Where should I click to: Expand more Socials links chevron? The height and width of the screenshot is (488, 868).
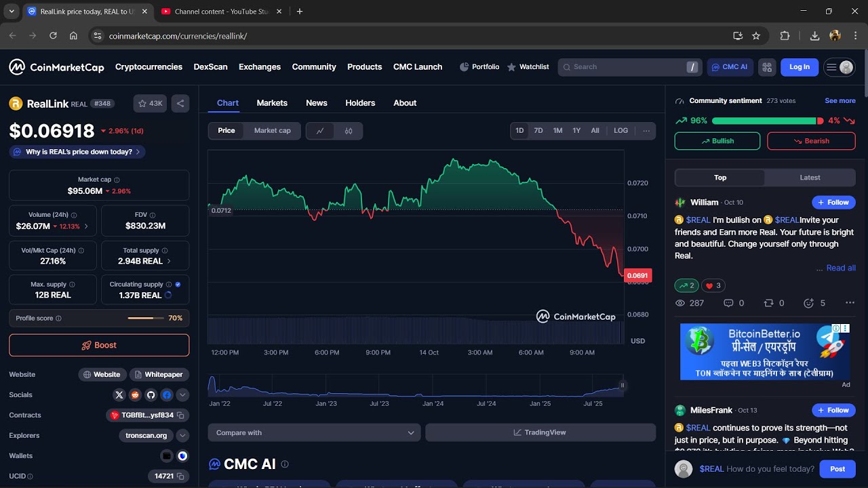point(182,394)
